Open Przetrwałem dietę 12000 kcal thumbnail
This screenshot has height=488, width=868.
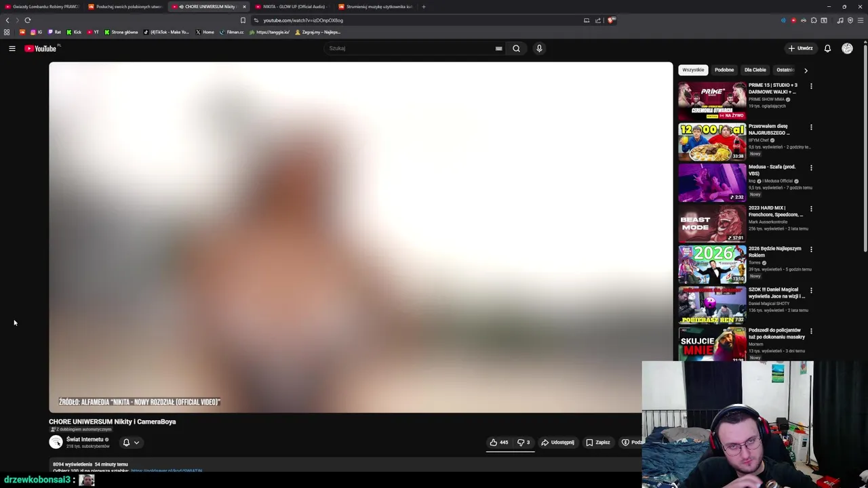coord(712,142)
